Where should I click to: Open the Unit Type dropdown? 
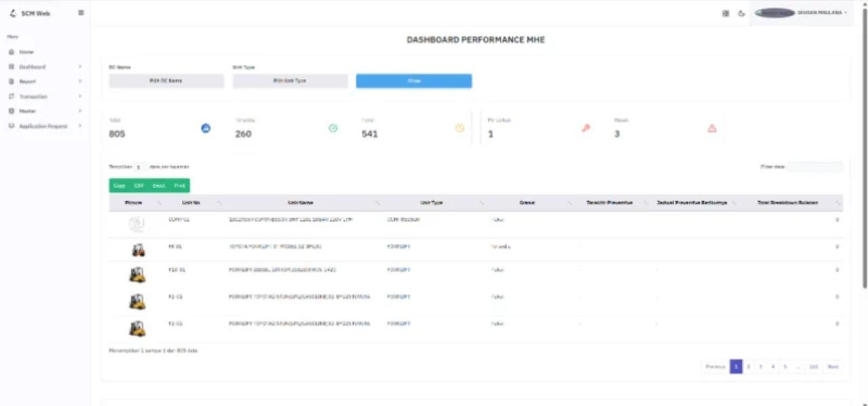click(x=290, y=81)
